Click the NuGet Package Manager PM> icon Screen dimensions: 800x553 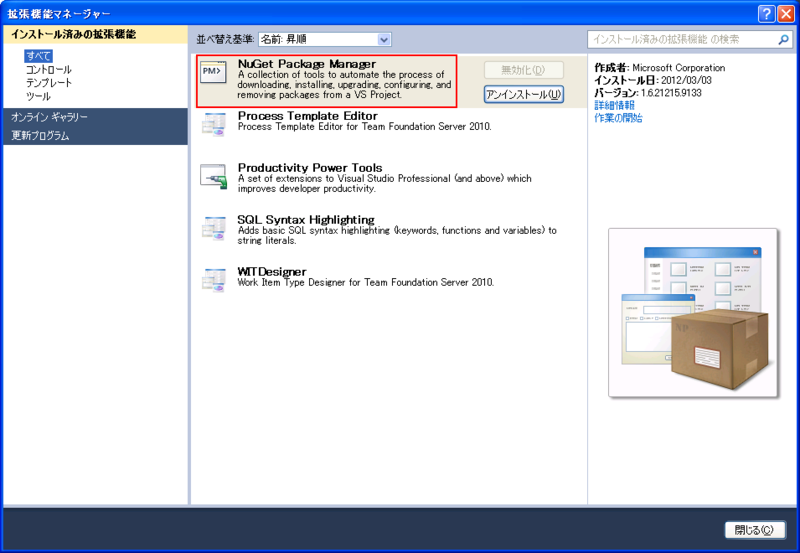click(x=213, y=74)
